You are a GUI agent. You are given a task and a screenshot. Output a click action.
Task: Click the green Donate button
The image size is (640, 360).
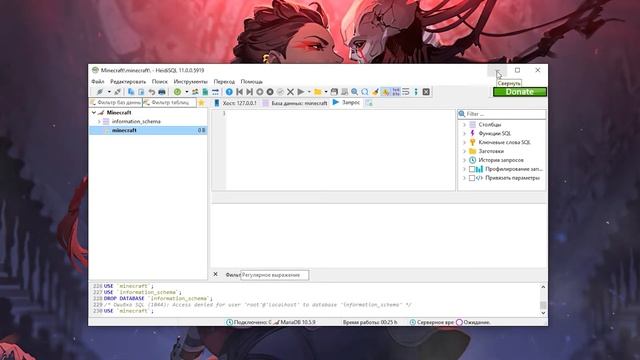pos(520,92)
